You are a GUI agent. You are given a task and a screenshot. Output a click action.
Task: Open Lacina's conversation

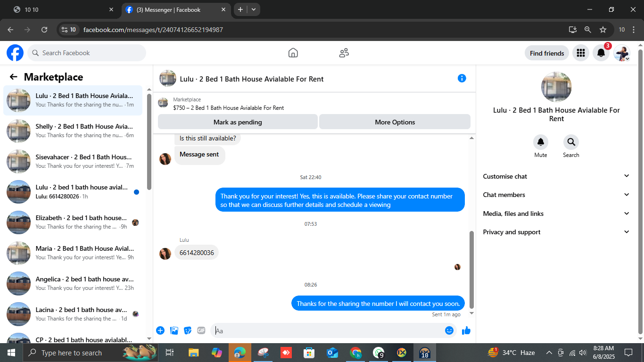(x=73, y=314)
